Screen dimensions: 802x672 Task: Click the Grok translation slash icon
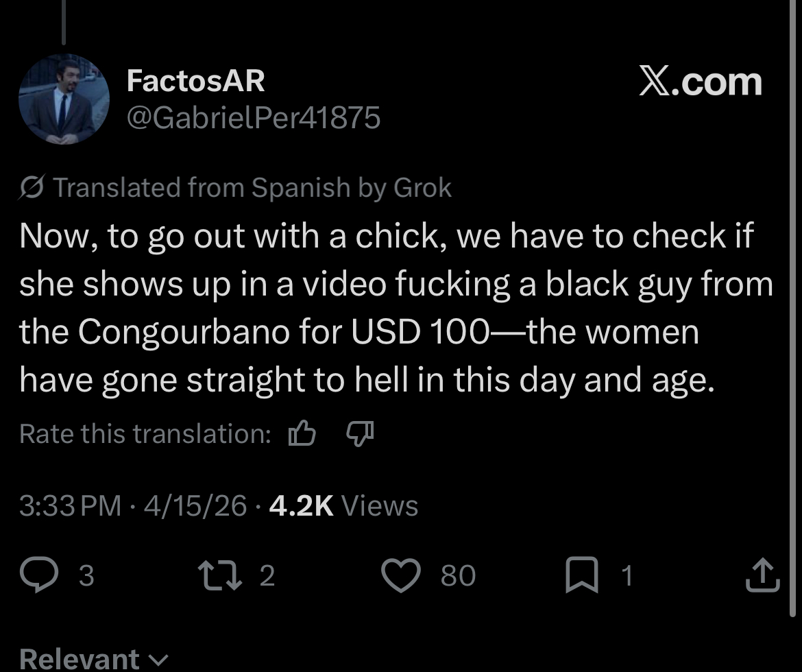click(x=32, y=187)
